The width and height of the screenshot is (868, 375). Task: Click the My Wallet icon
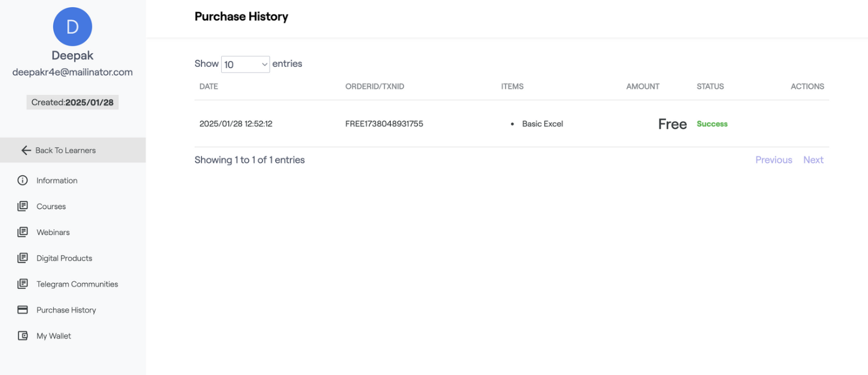pos(23,336)
